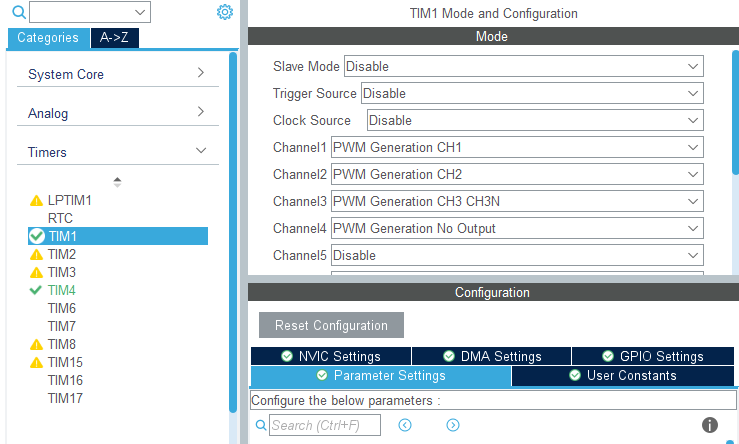Open the User Constants tab

[623, 376]
